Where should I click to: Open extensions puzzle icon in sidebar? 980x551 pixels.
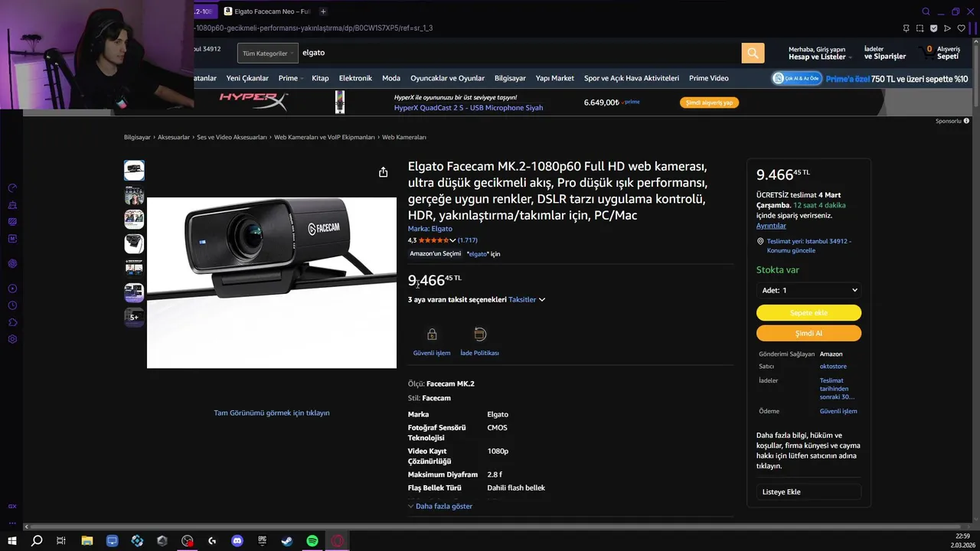[12, 322]
